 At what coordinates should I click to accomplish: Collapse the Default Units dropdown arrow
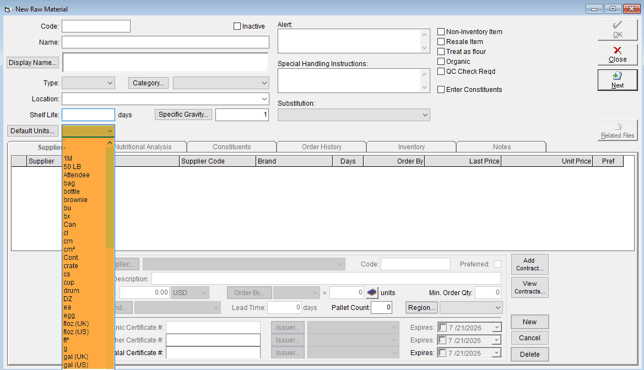click(110, 131)
